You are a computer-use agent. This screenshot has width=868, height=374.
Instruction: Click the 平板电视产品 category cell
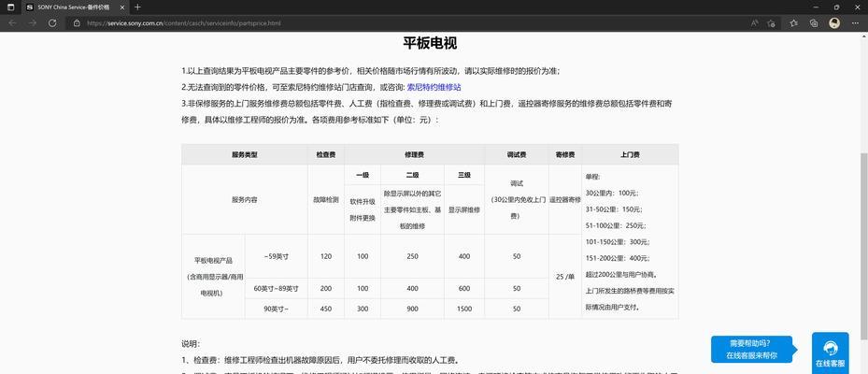[x=213, y=276]
